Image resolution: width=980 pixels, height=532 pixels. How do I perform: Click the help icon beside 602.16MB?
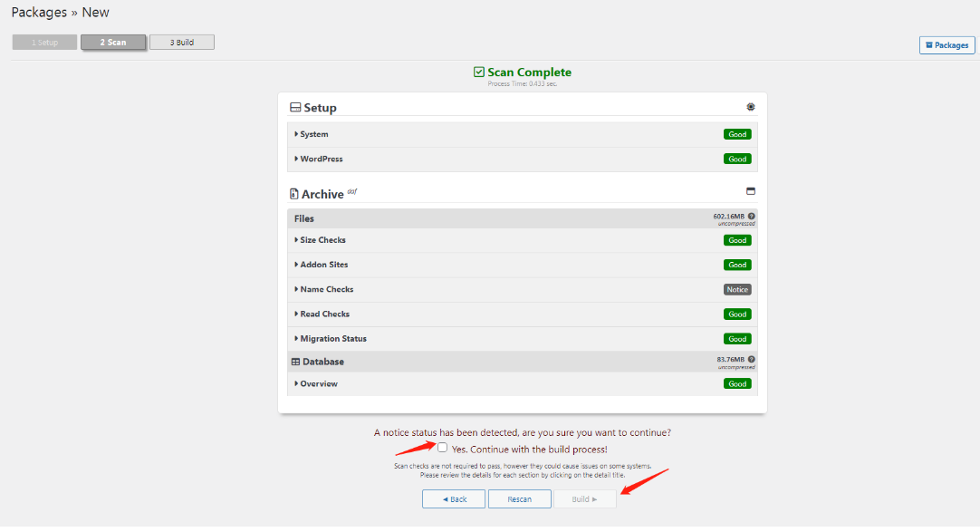pos(752,216)
